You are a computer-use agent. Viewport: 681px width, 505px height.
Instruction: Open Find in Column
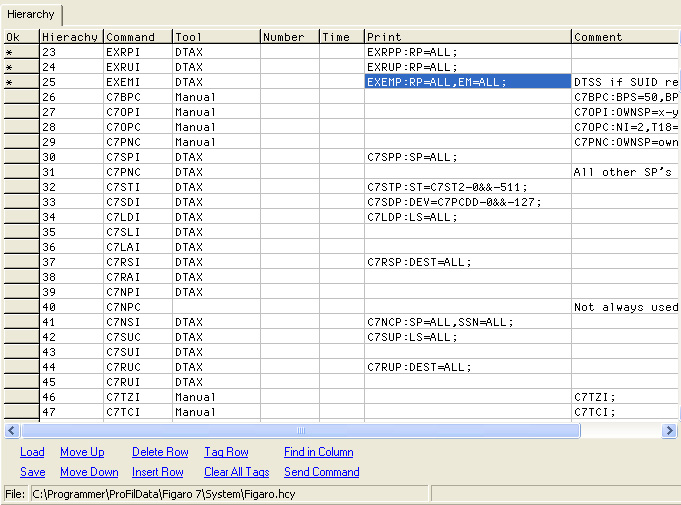coord(318,452)
